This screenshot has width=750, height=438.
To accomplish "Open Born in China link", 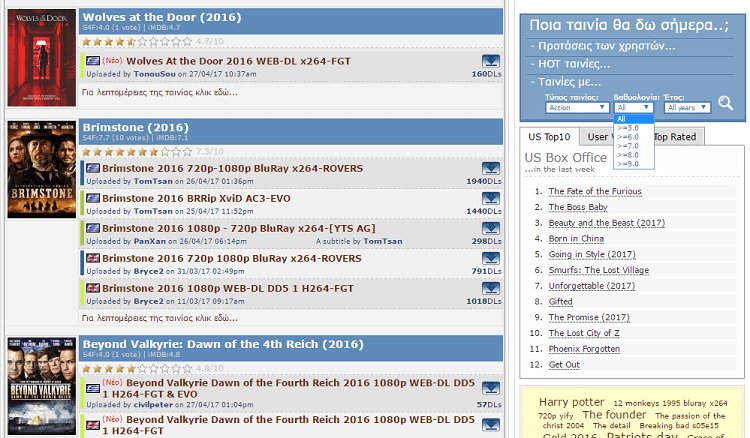I will pos(576,239).
